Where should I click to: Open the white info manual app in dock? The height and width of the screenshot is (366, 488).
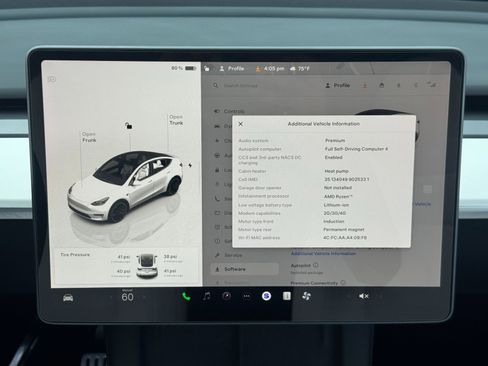click(287, 296)
